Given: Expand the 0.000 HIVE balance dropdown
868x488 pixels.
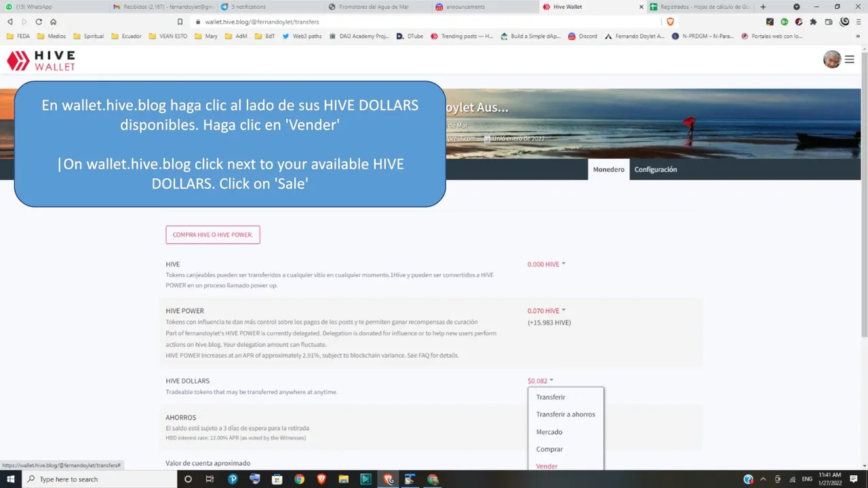Looking at the screenshot, I should click(547, 264).
